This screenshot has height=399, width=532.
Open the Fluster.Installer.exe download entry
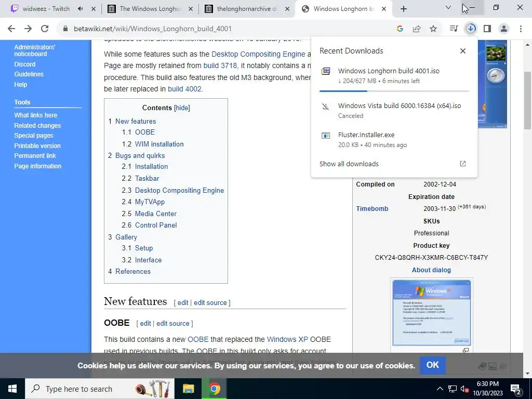[x=394, y=140]
